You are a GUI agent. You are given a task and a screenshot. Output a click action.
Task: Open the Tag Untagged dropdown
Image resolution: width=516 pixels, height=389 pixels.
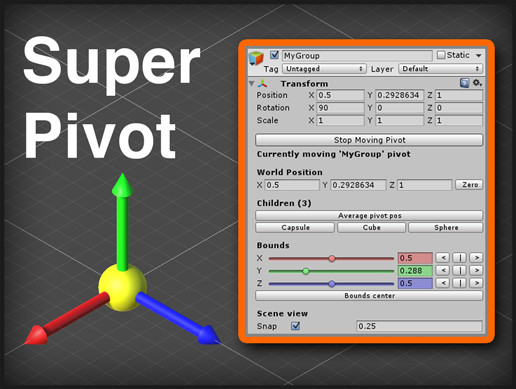point(324,69)
